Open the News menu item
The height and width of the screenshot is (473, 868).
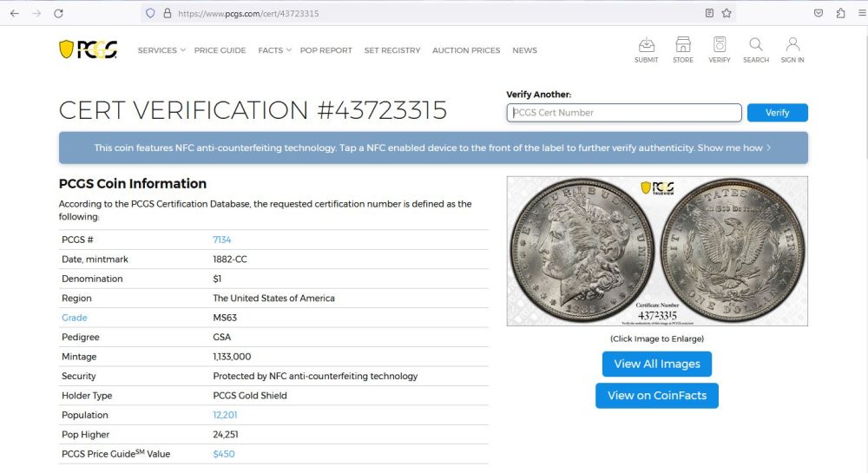[x=524, y=50]
